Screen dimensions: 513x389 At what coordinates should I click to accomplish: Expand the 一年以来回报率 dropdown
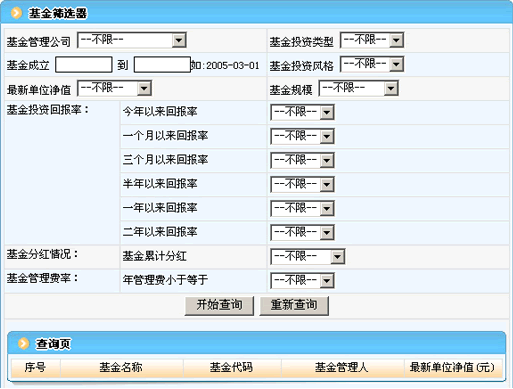pyautogui.click(x=302, y=208)
